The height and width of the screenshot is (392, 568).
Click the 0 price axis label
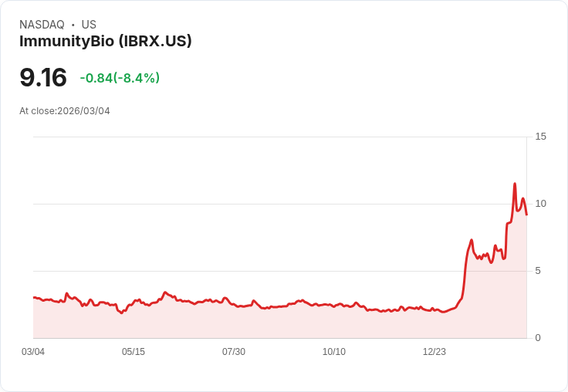coord(538,338)
